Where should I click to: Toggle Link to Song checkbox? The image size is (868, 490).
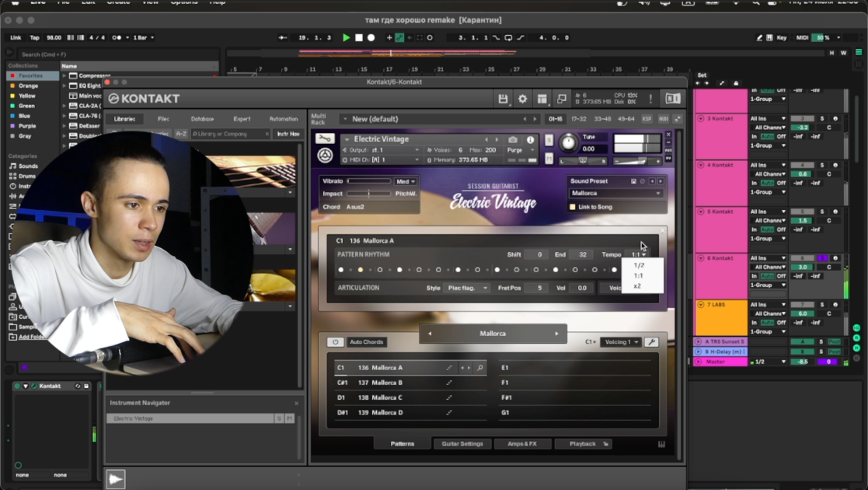[573, 207]
